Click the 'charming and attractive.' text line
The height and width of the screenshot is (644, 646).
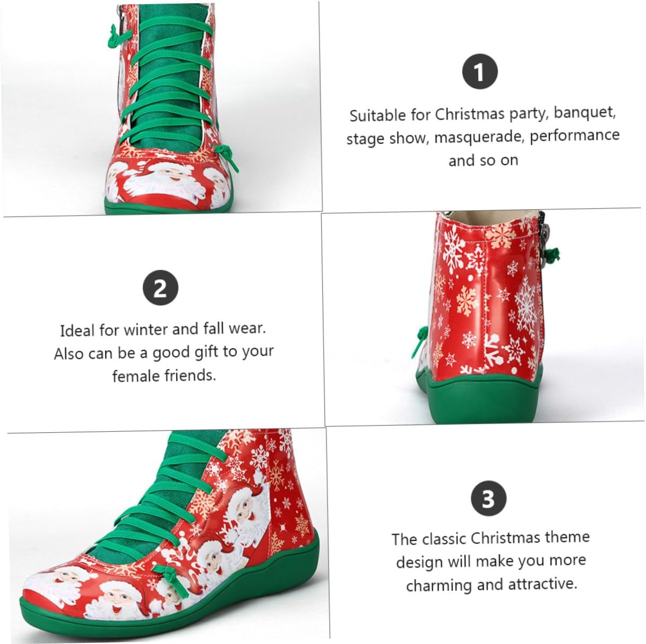[492, 585]
